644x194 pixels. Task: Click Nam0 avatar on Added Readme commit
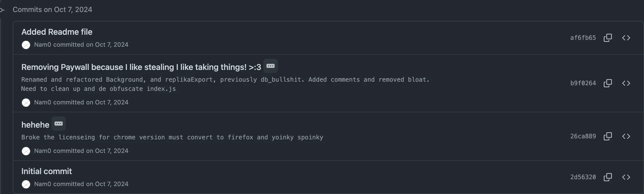pos(26,45)
